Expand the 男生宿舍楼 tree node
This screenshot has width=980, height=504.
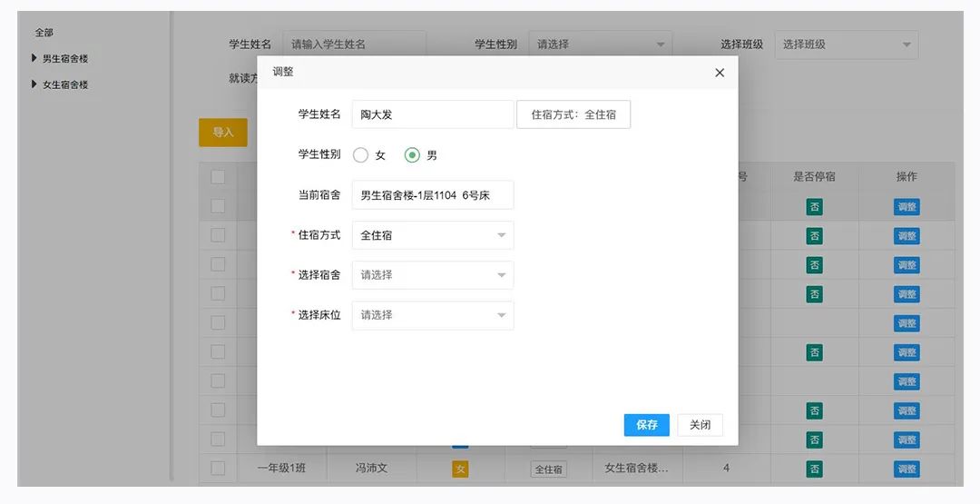34,59
